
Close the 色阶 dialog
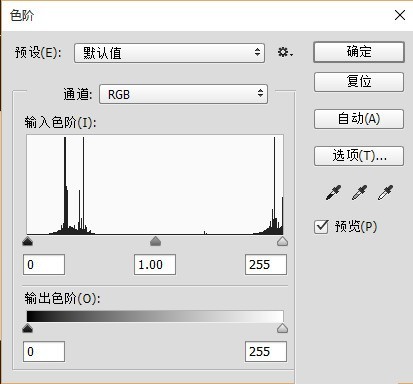pos(400,15)
